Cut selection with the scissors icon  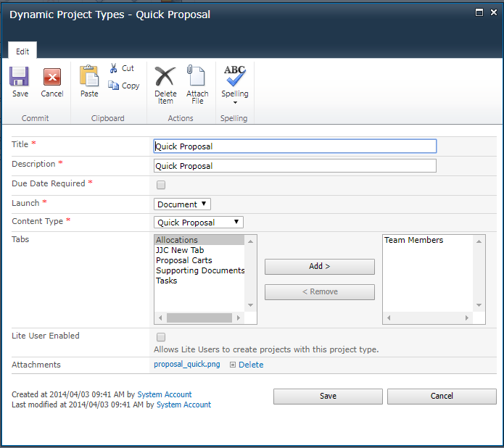pyautogui.click(x=113, y=68)
